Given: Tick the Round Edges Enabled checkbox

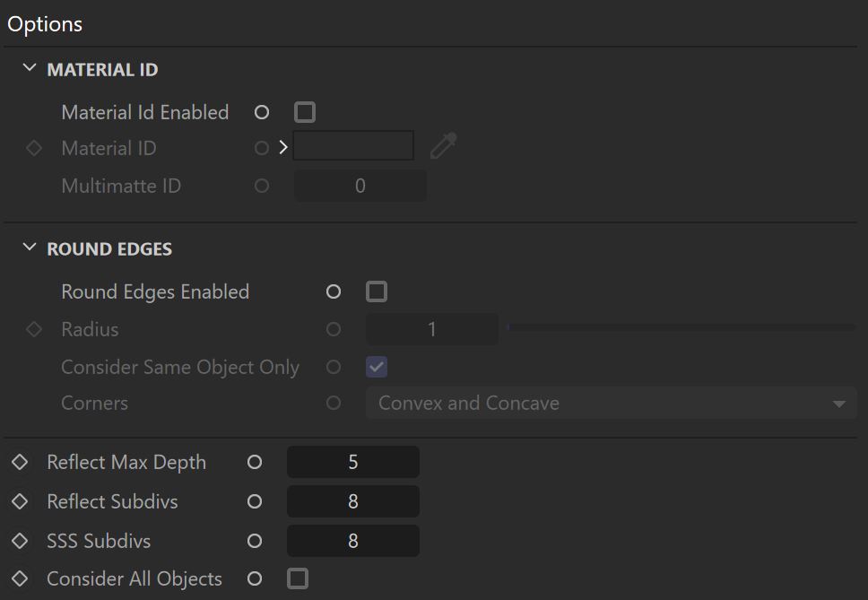Looking at the screenshot, I should tap(377, 291).
